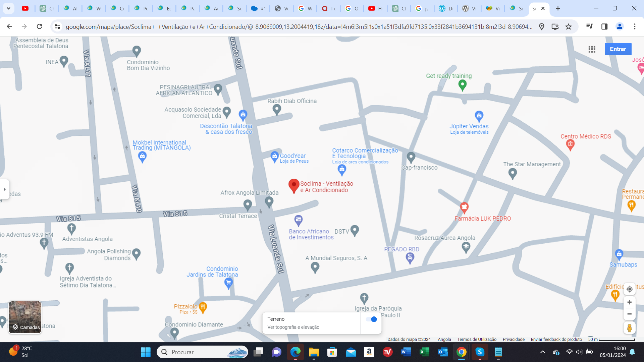The width and height of the screenshot is (644, 362).
Task: Open the Google apps grid
Action: 592,49
